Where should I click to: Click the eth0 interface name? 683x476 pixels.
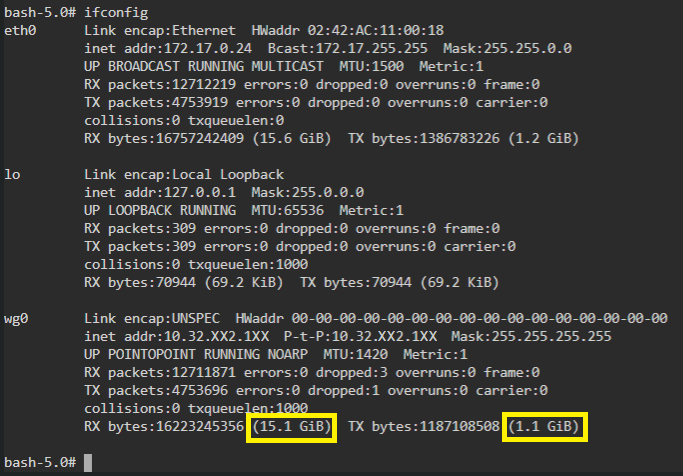point(20,30)
